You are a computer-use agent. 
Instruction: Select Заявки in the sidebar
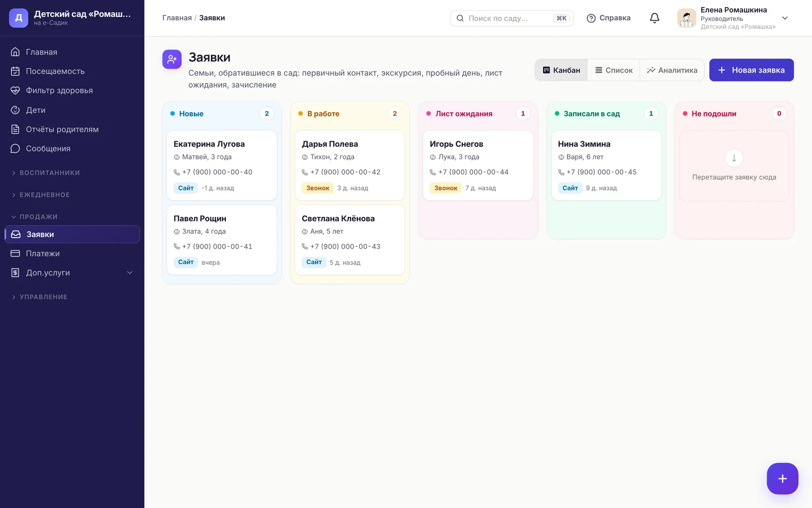pos(72,234)
